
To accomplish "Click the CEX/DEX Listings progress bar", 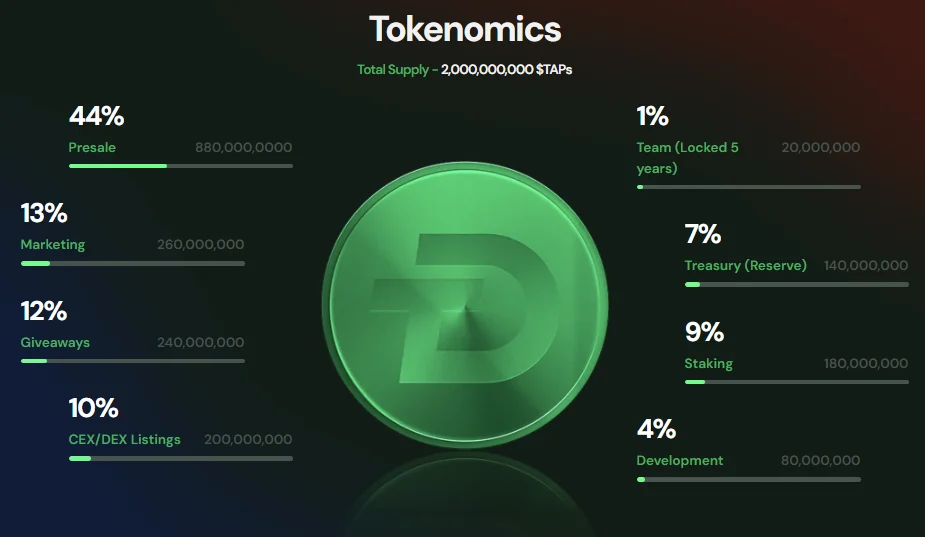I will [180, 458].
